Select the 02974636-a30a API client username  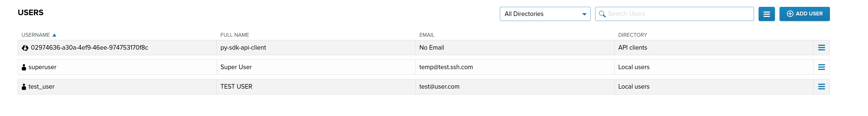click(x=89, y=48)
